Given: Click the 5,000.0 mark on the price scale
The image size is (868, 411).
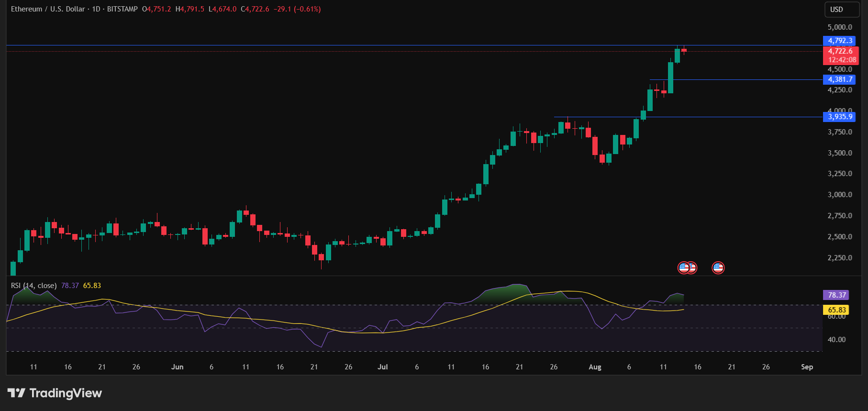Looking at the screenshot, I should tap(840, 27).
